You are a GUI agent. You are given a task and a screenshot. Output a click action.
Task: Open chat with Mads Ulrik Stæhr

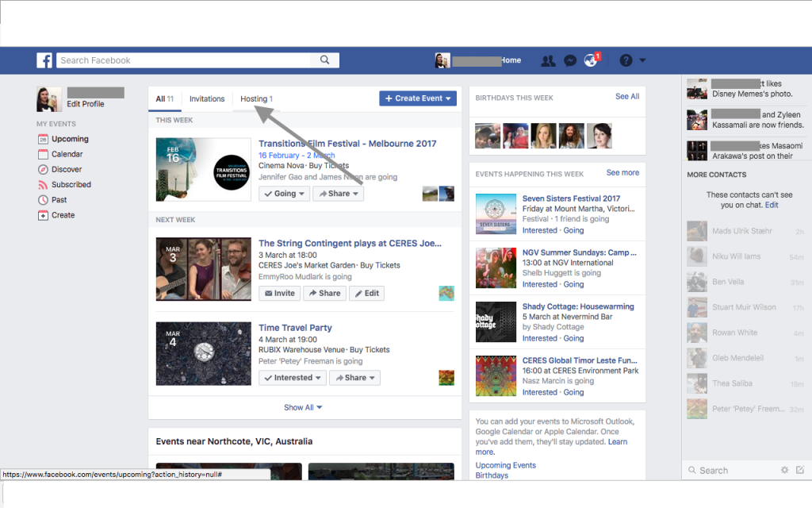coord(745,231)
